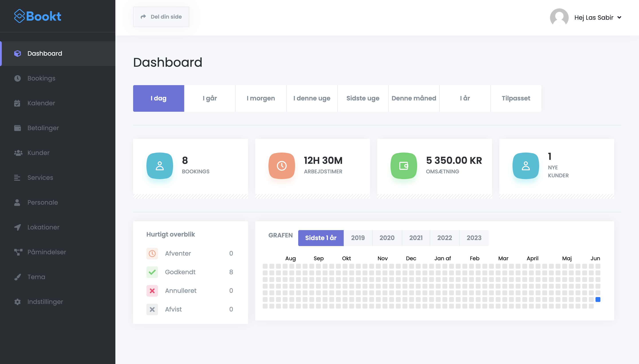Click the user avatar picture

[559, 17]
